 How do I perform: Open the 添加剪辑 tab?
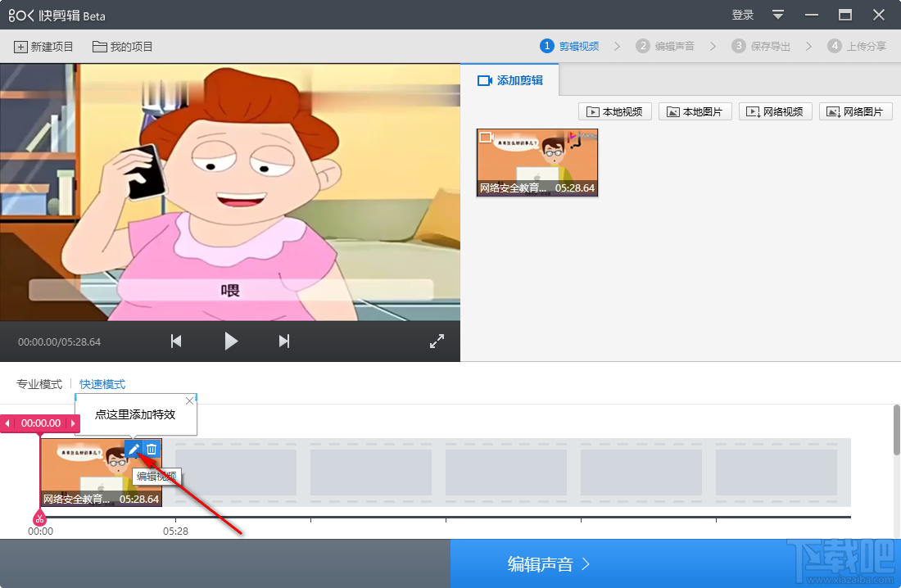click(x=509, y=80)
